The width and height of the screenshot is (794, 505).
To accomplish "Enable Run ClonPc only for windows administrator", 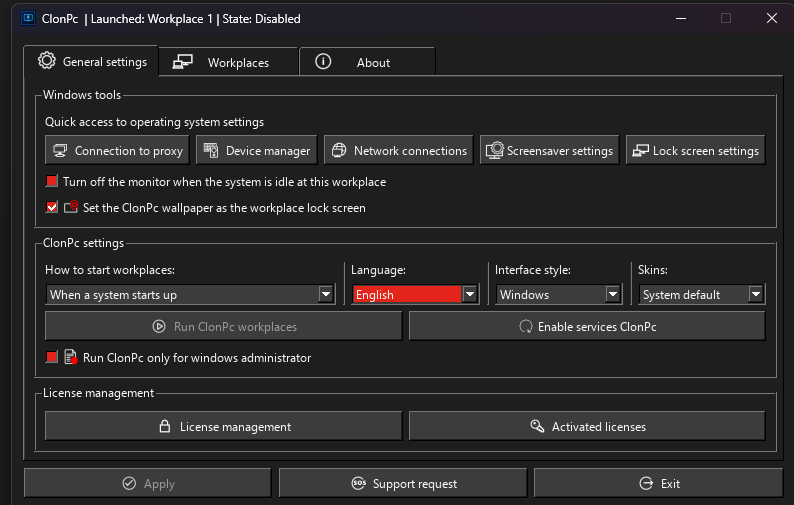I will (52, 357).
